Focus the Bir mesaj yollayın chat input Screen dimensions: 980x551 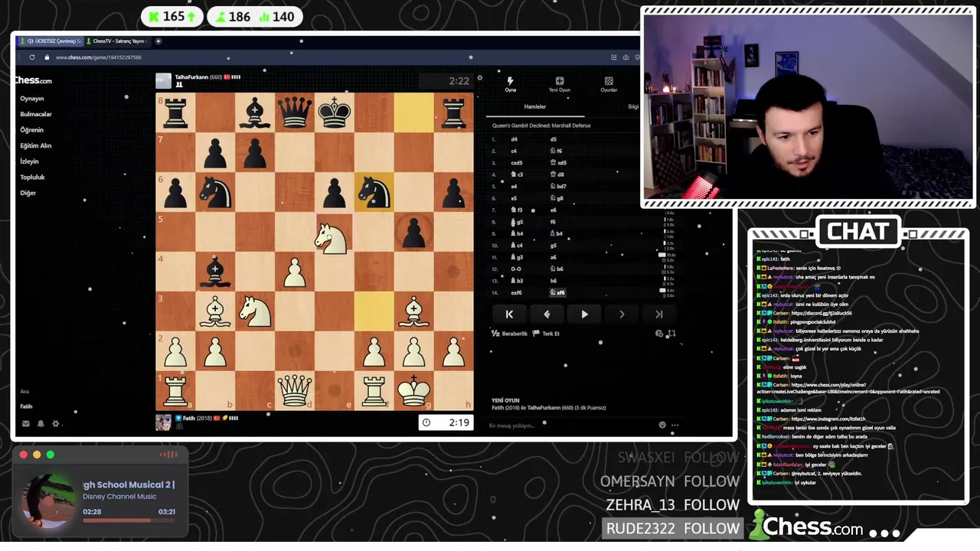click(x=570, y=425)
